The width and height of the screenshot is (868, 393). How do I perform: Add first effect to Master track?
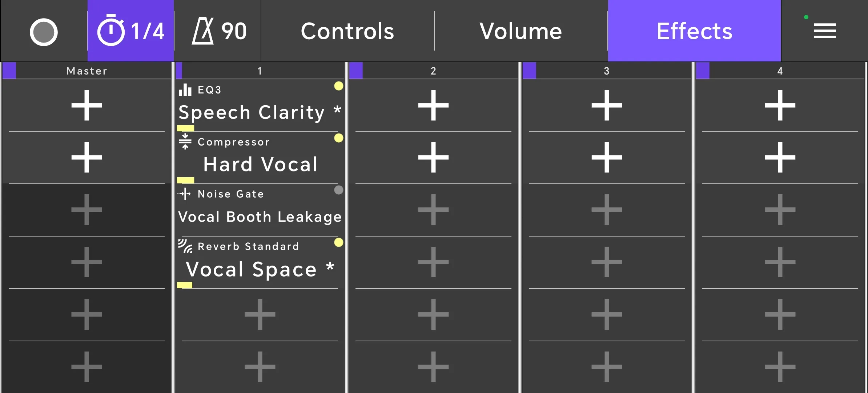(87, 106)
